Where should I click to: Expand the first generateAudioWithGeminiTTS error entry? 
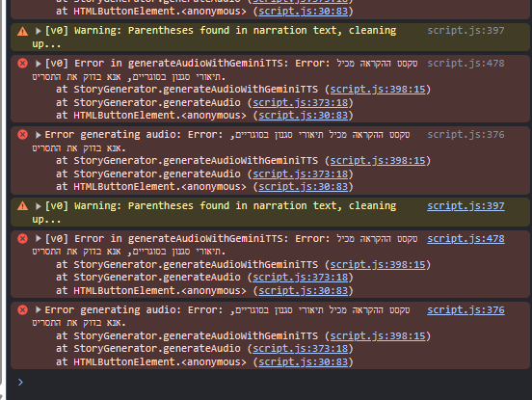click(38, 64)
